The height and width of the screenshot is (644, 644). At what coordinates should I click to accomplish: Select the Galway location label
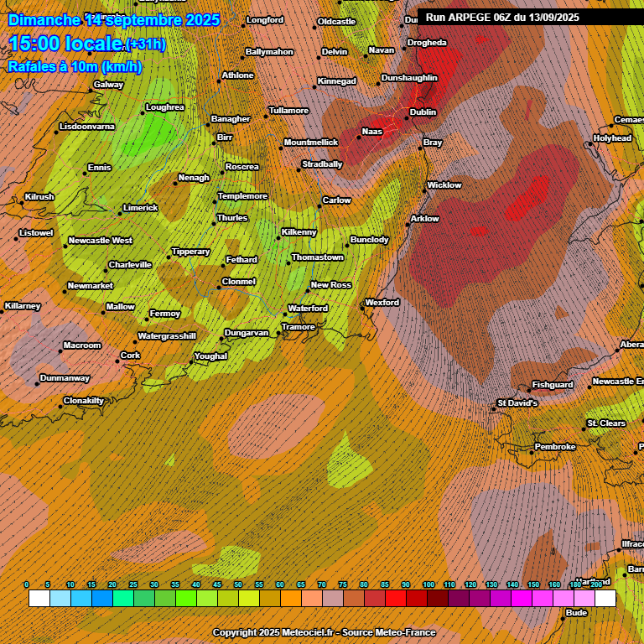(108, 85)
